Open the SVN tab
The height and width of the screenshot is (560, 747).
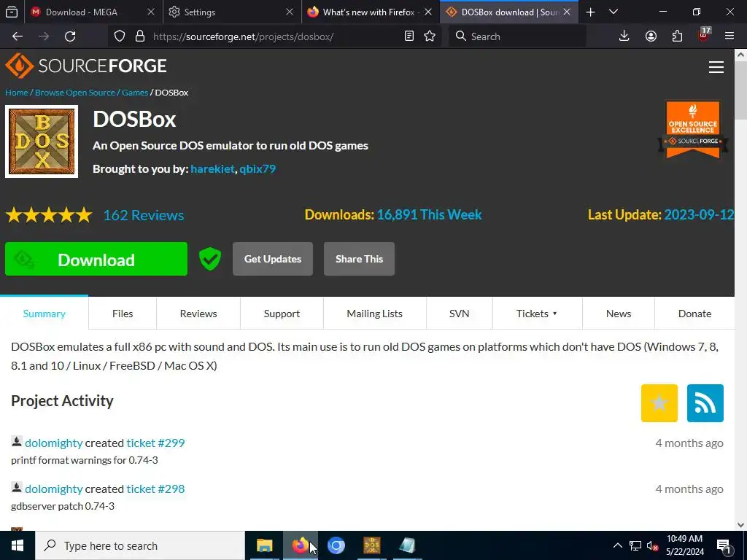[x=460, y=314]
